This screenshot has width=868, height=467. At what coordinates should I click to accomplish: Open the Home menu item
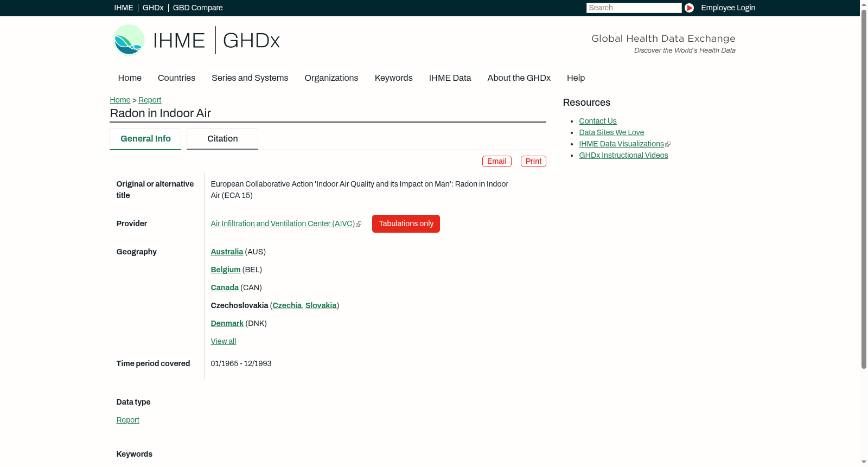pyautogui.click(x=130, y=78)
